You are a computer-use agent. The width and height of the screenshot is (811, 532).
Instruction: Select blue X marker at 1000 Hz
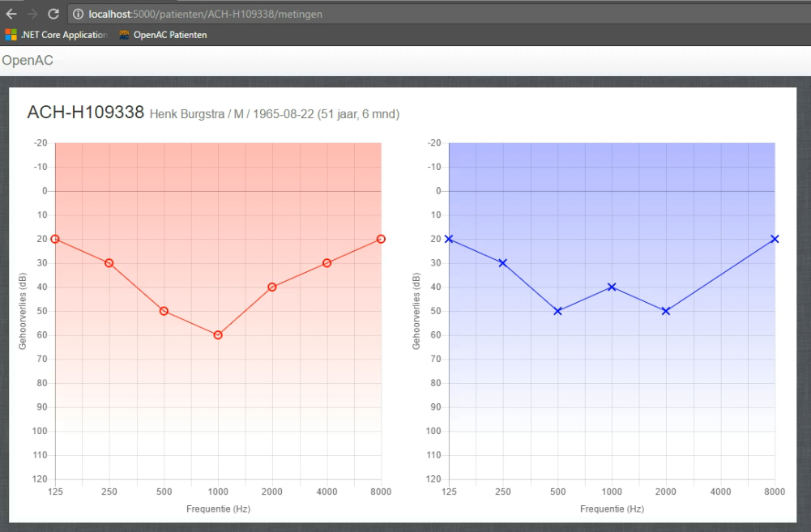pos(612,287)
